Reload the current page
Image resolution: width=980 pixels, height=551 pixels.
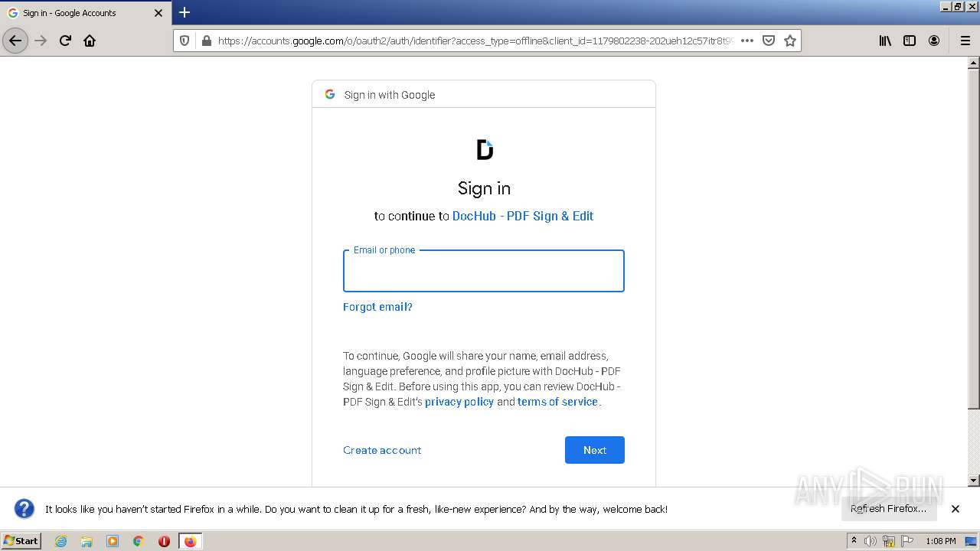pos(65,41)
